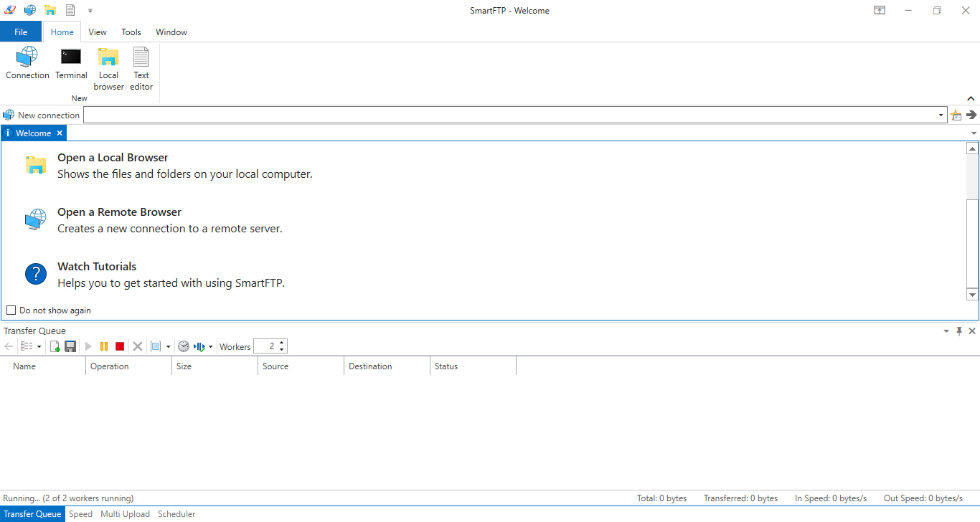Switch to the View ribbon tab
The height and width of the screenshot is (522, 980).
98,32
